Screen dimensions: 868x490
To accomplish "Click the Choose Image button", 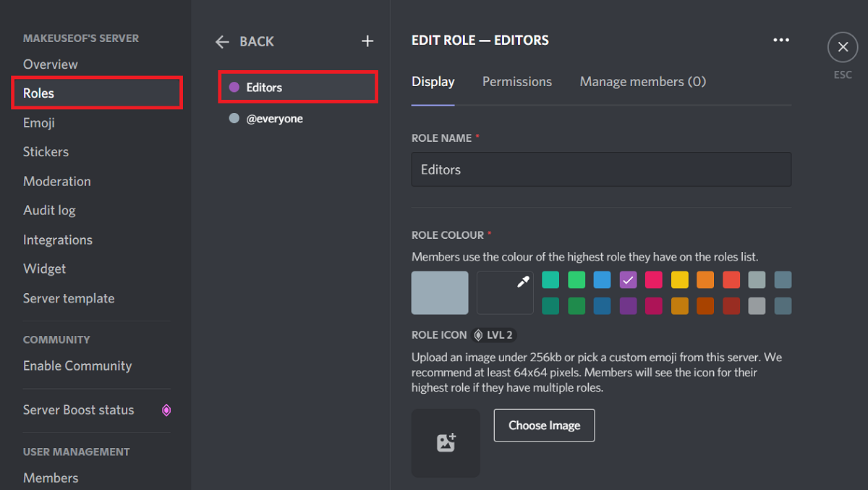I will pyautogui.click(x=544, y=426).
